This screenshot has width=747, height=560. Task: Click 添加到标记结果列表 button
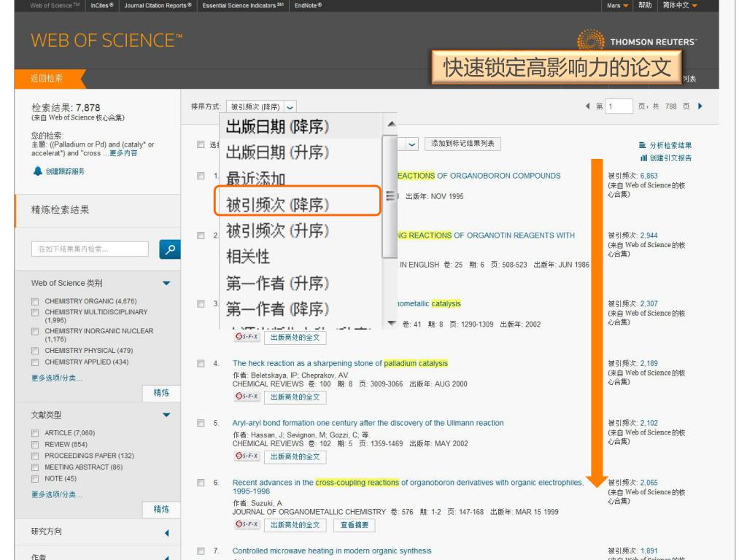[462, 144]
